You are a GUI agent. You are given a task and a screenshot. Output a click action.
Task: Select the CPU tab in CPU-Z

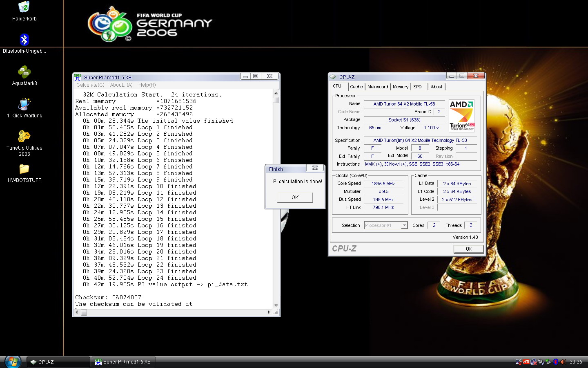(x=337, y=86)
